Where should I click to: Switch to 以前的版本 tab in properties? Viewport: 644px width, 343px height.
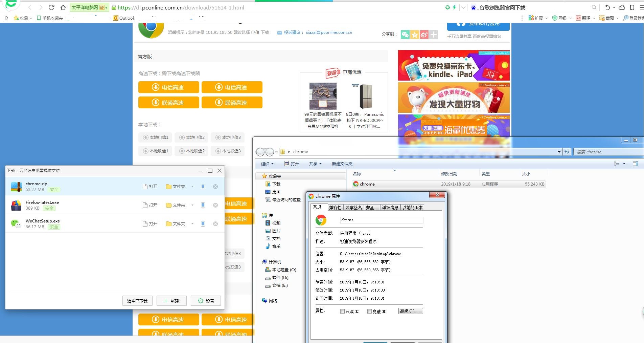pos(412,208)
